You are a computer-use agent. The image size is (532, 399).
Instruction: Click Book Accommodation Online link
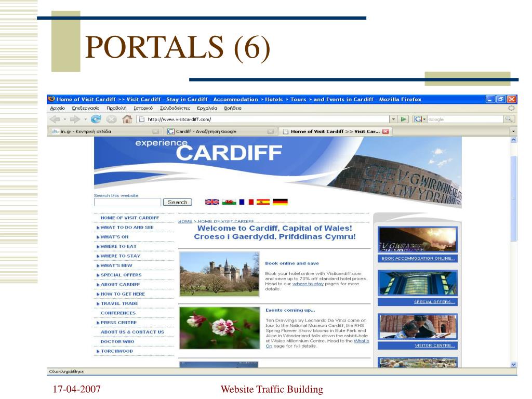click(418, 259)
